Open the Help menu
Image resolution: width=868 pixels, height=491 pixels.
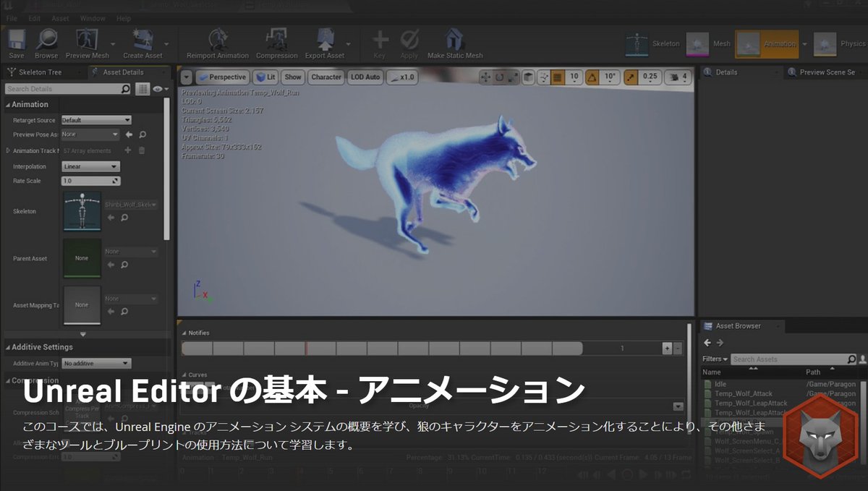click(124, 18)
